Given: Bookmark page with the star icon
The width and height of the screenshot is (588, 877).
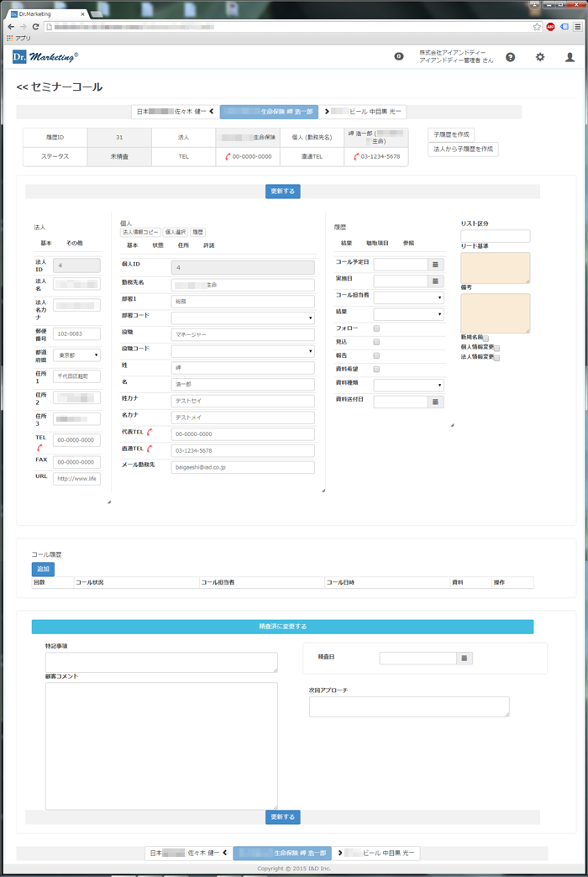Looking at the screenshot, I should [537, 27].
